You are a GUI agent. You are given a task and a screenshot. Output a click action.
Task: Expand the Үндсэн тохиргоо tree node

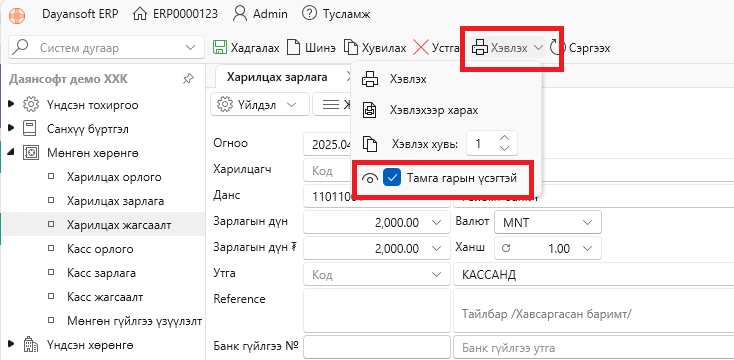(11, 103)
